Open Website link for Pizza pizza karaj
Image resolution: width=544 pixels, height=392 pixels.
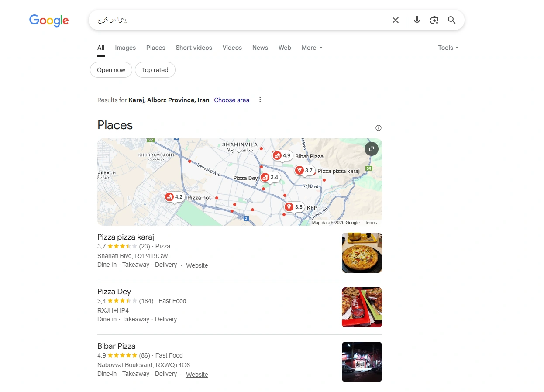[x=197, y=265]
